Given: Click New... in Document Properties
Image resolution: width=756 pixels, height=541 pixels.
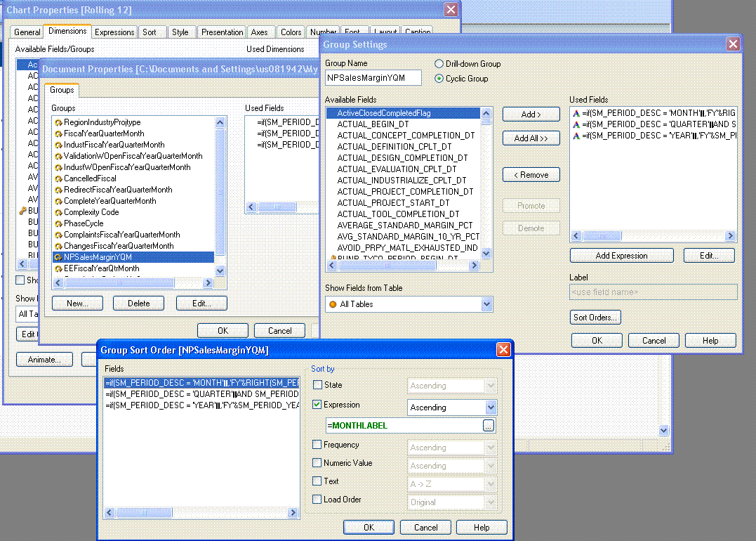Looking at the screenshot, I should (x=77, y=304).
